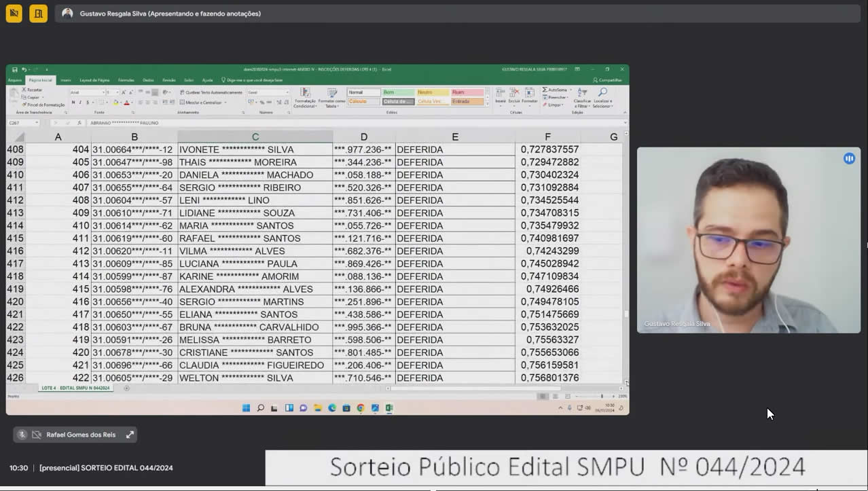Apply the green Bom cell style
Screen dimensions: 868x491
(x=397, y=92)
